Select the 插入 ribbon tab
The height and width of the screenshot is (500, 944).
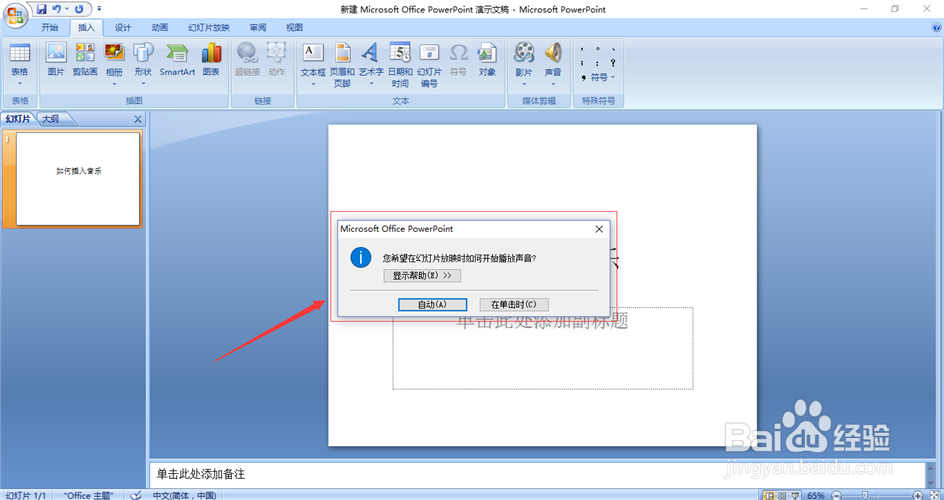pyautogui.click(x=86, y=28)
